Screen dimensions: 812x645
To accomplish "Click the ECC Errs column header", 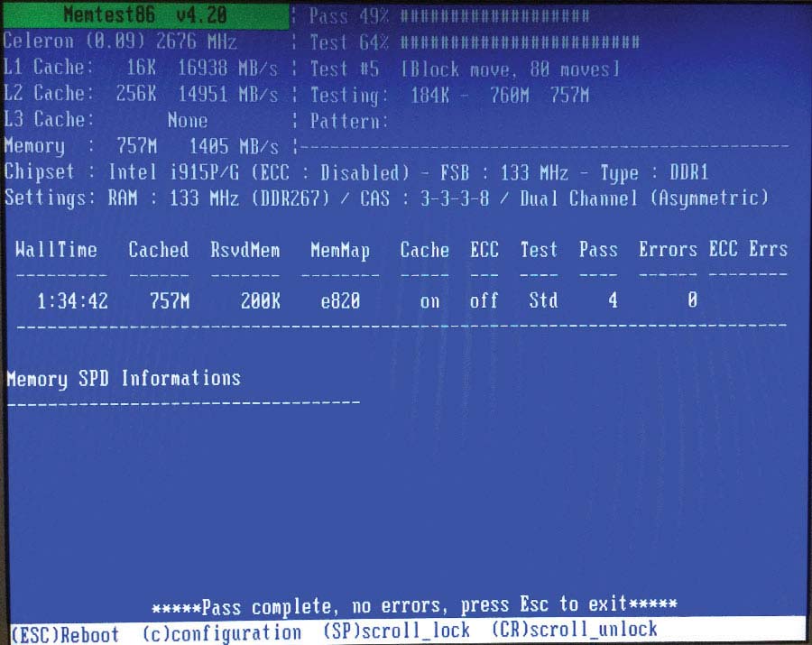I will 748,249.
